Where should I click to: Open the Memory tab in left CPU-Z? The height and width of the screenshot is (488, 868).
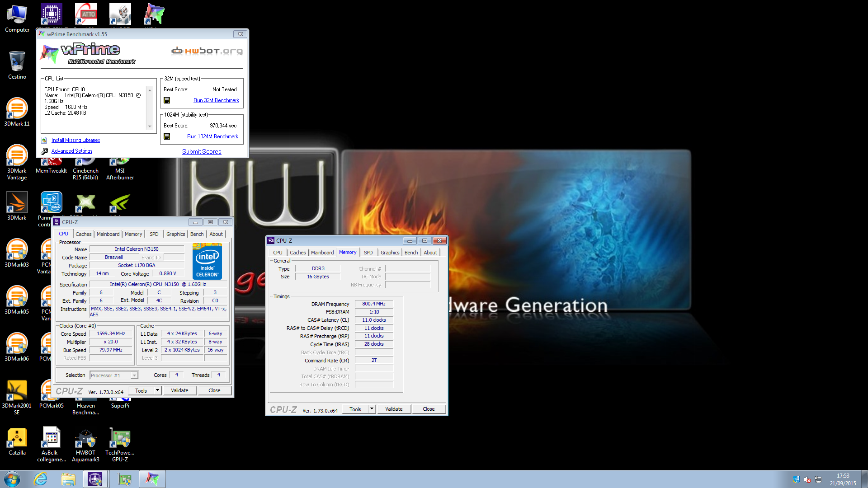133,234
